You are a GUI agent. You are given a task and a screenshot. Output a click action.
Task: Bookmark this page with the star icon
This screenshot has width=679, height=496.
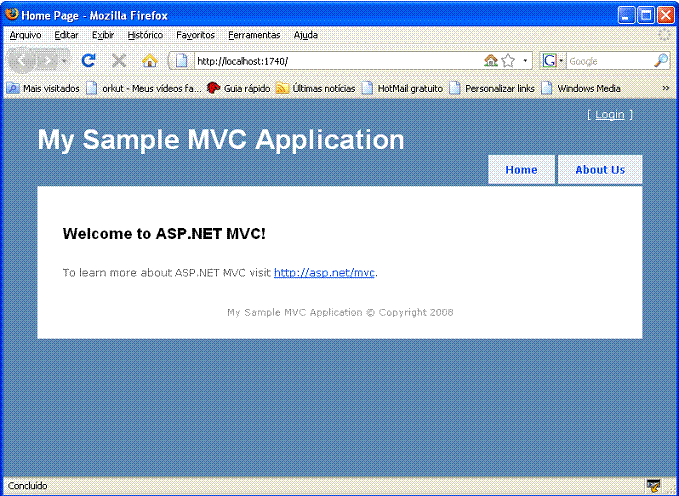[508, 61]
